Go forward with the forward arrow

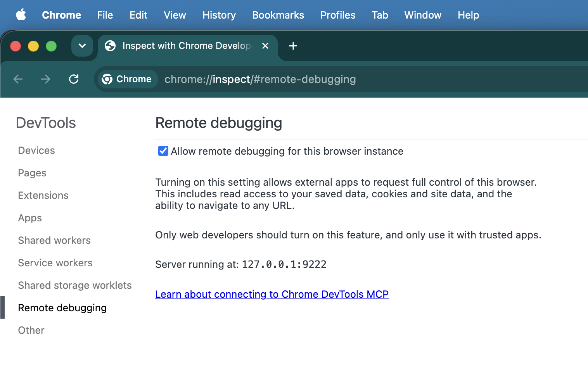tap(46, 79)
